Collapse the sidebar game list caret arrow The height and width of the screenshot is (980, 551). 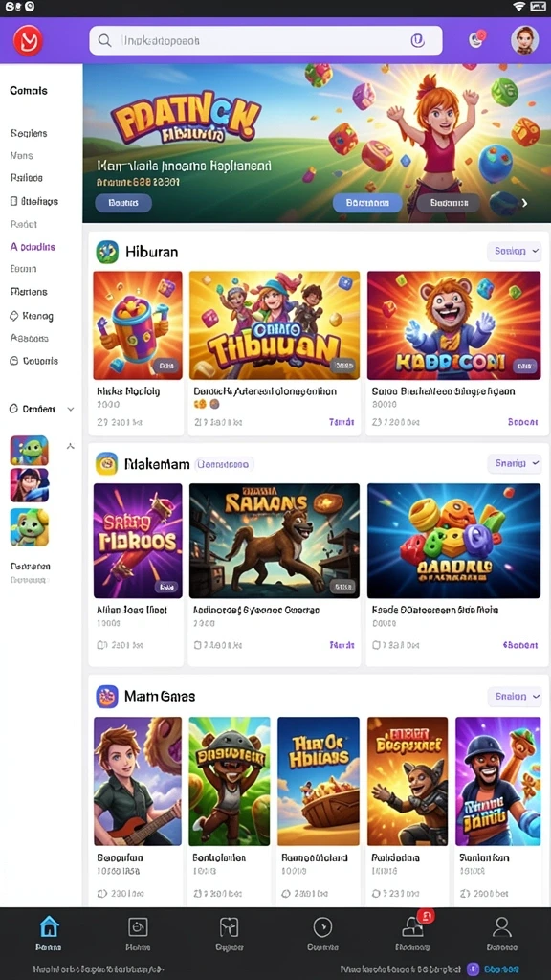click(71, 446)
